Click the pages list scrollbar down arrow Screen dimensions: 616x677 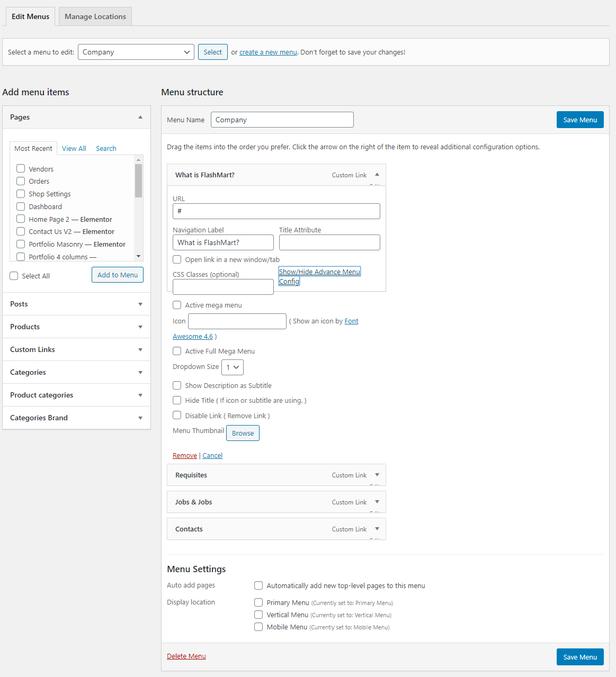[x=139, y=256]
